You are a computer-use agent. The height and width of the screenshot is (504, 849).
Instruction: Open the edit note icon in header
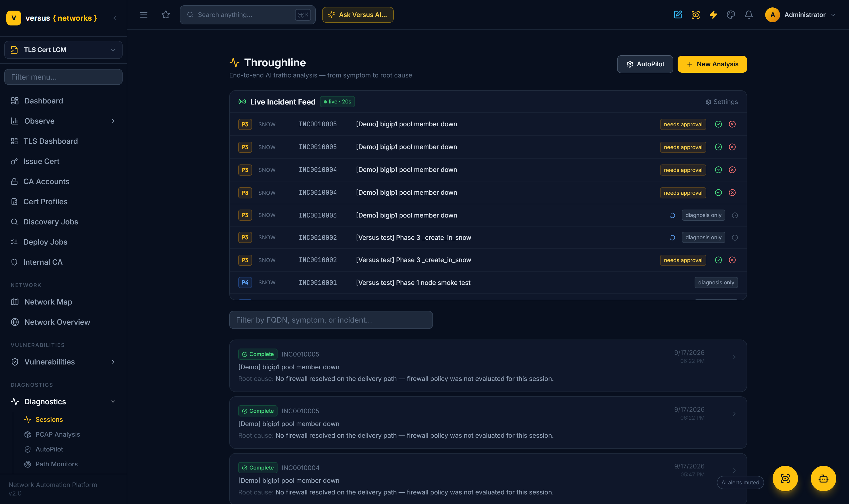678,15
